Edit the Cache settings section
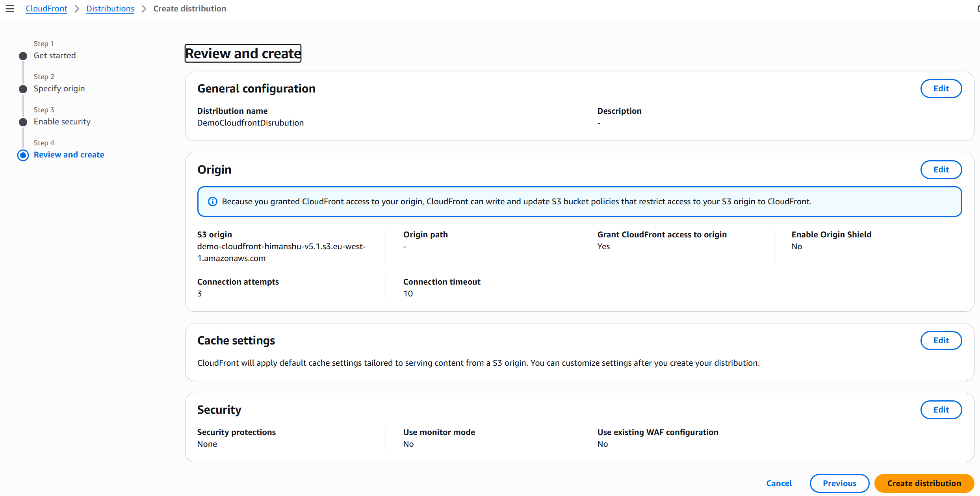The image size is (980, 496). pyautogui.click(x=941, y=341)
